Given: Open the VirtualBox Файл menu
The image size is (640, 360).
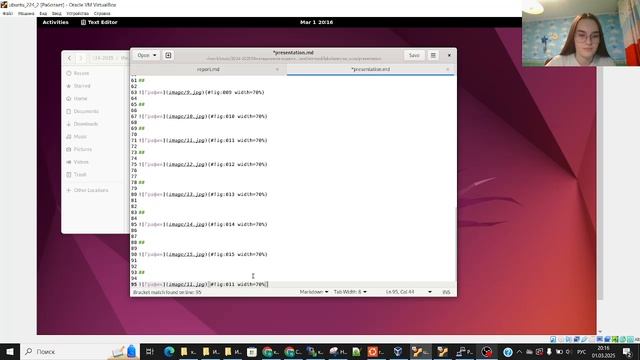Looking at the screenshot, I should [8, 13].
